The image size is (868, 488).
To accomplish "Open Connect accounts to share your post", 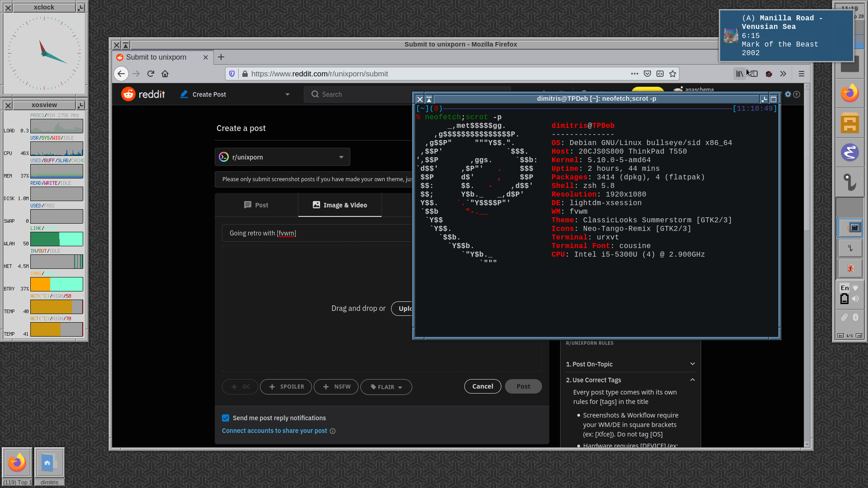I will coord(274,431).
